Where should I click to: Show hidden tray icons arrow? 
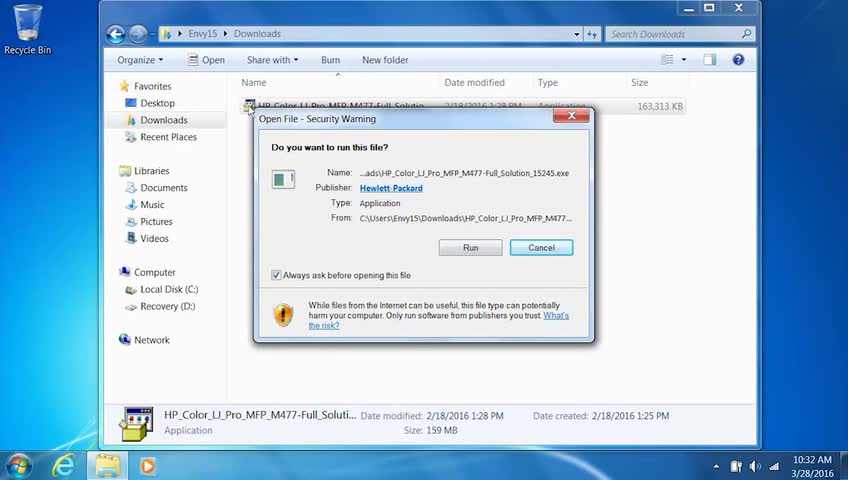point(716,466)
